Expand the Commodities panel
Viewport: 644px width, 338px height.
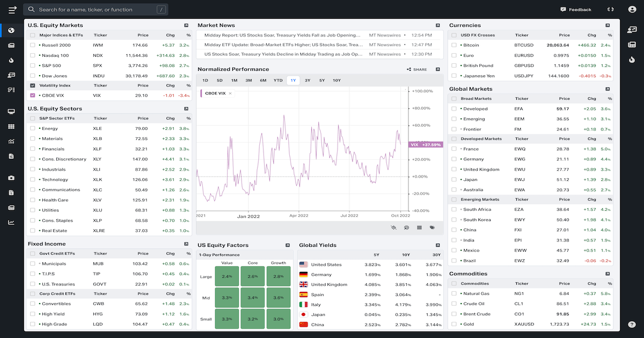608,274
